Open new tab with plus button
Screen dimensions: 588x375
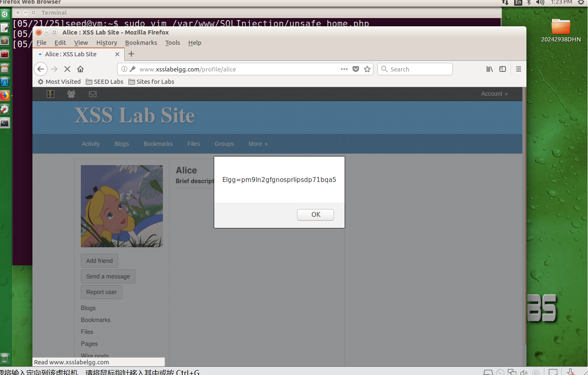tap(131, 54)
